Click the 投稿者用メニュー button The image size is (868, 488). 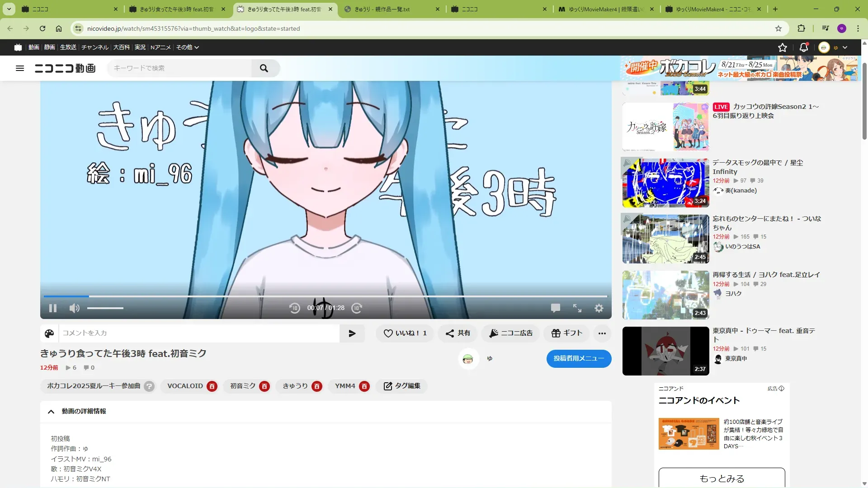pos(579,359)
